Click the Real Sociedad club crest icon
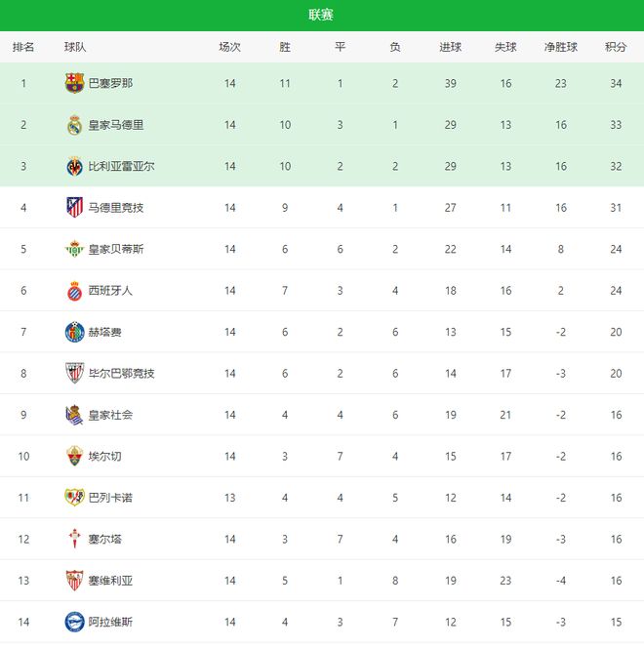The image size is (644, 647). 74,415
